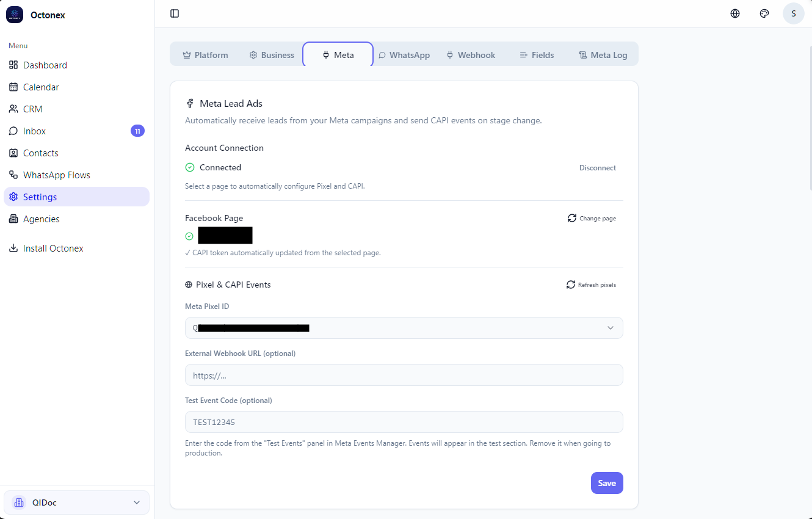Switch to the Webhook tab
This screenshot has height=519, width=812.
tap(471, 55)
